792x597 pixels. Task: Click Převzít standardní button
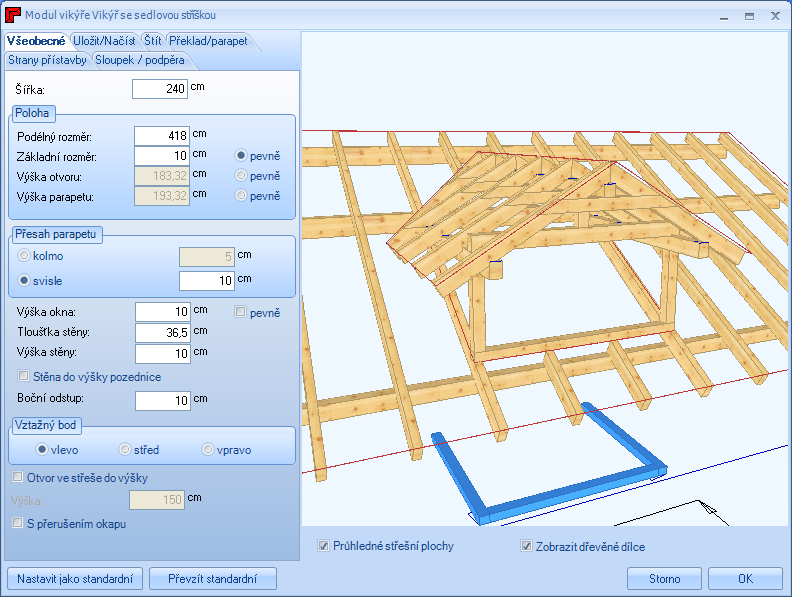(x=213, y=579)
